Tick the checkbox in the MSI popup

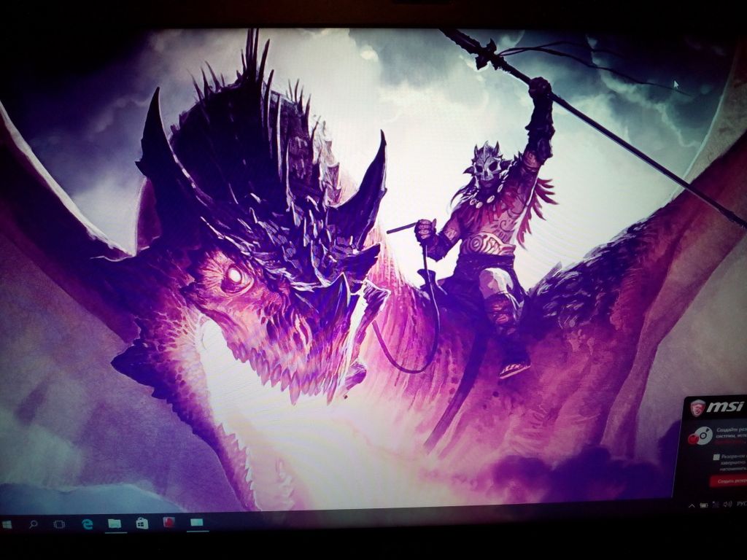click(x=717, y=456)
